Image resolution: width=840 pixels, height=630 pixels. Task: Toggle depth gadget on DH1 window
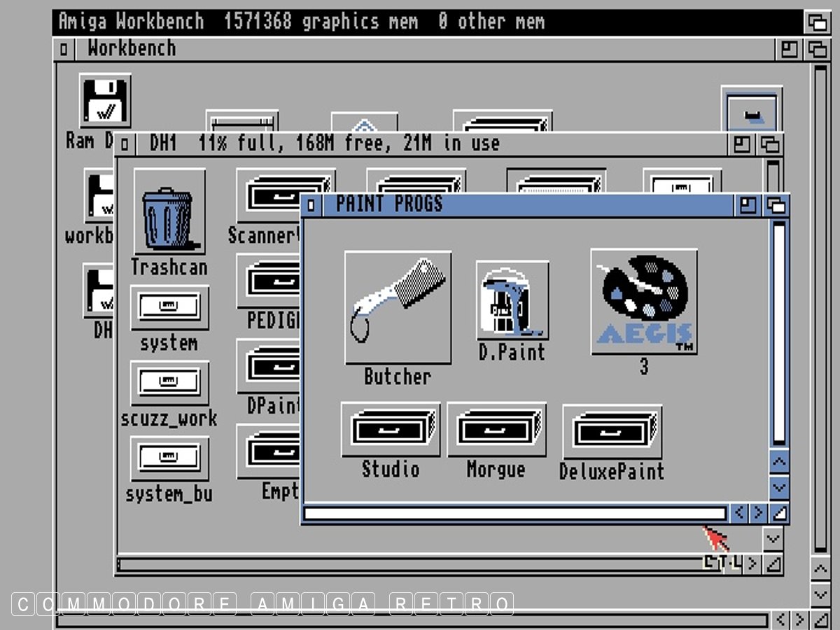[x=770, y=145]
